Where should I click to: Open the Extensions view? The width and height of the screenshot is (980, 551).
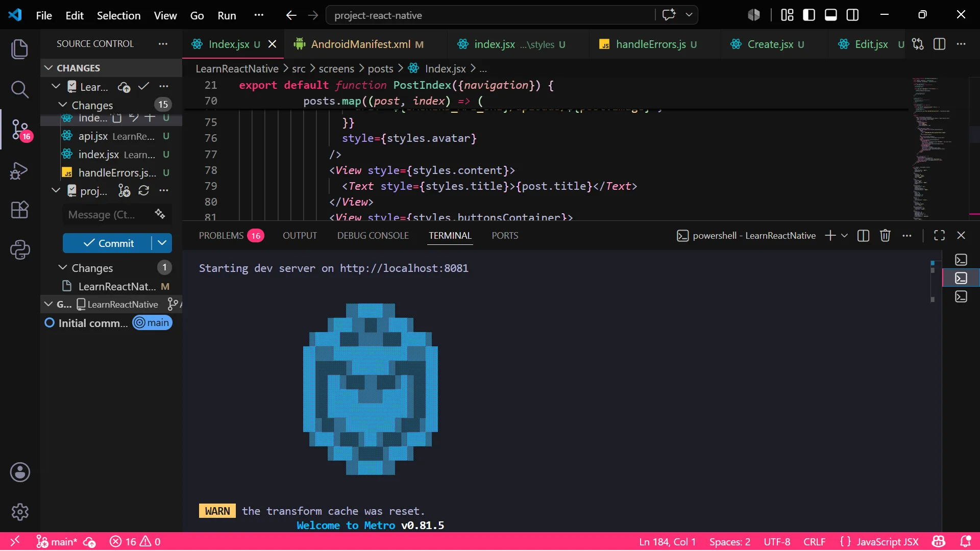[x=19, y=210]
